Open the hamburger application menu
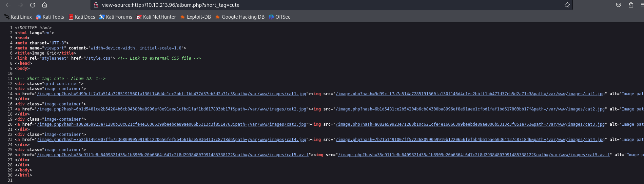 coord(642,5)
